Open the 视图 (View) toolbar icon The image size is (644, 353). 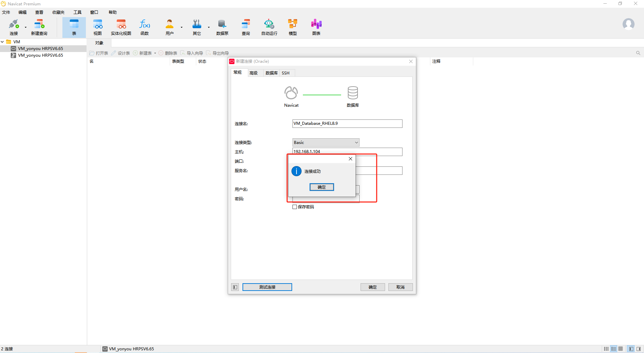pyautogui.click(x=98, y=27)
